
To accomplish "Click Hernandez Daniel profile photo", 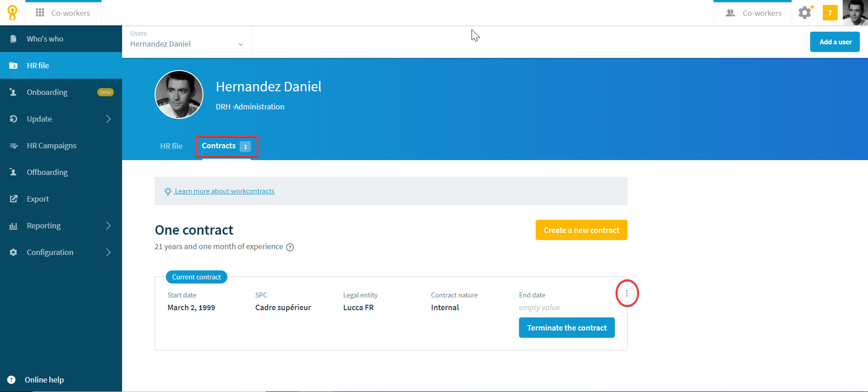I will (179, 94).
